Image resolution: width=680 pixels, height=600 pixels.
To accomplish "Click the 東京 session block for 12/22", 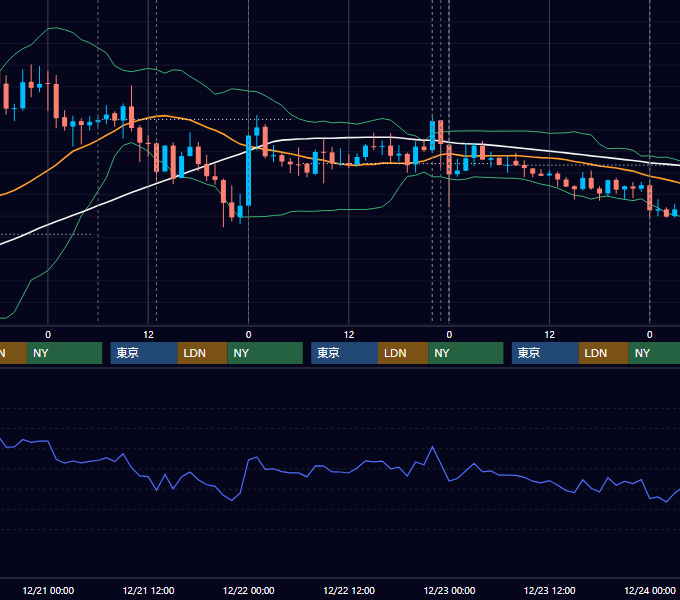I will (x=344, y=353).
